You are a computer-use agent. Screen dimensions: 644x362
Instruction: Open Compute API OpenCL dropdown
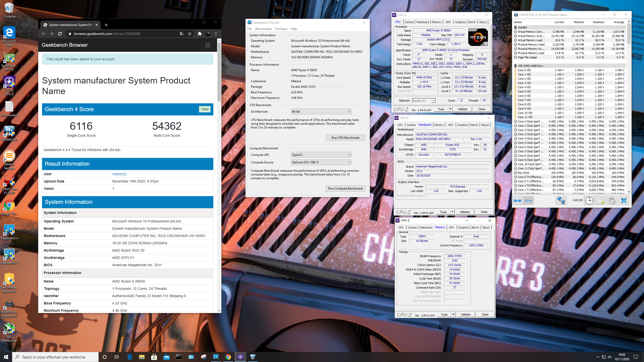(x=321, y=155)
